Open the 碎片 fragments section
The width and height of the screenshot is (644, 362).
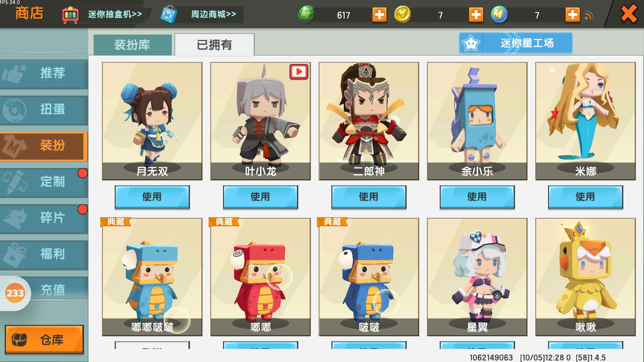coord(44,218)
